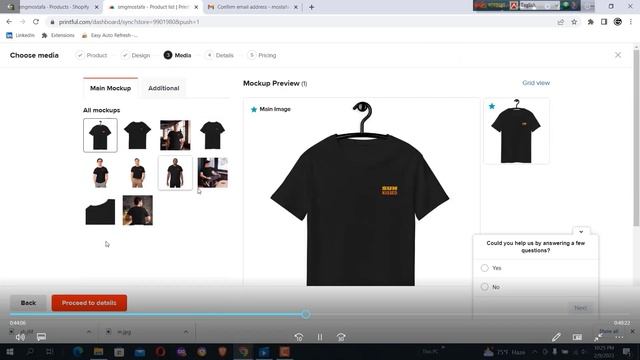This screenshot has width=640, height=360.
Task: Click the Main image star icon
Action: pyautogui.click(x=254, y=109)
